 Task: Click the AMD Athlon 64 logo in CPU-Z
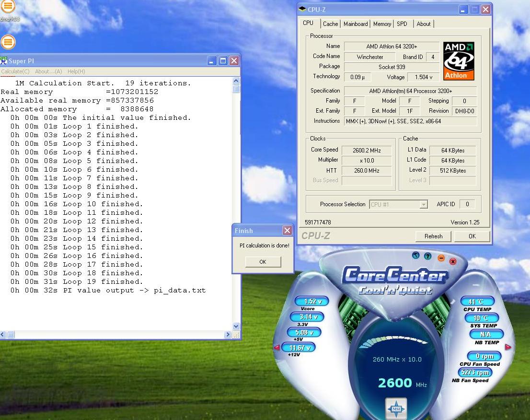tap(459, 61)
